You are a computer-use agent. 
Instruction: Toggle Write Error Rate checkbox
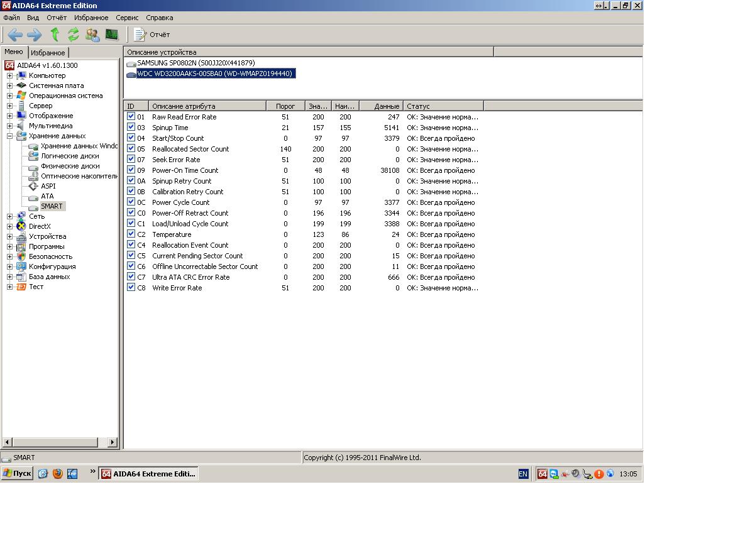131,287
